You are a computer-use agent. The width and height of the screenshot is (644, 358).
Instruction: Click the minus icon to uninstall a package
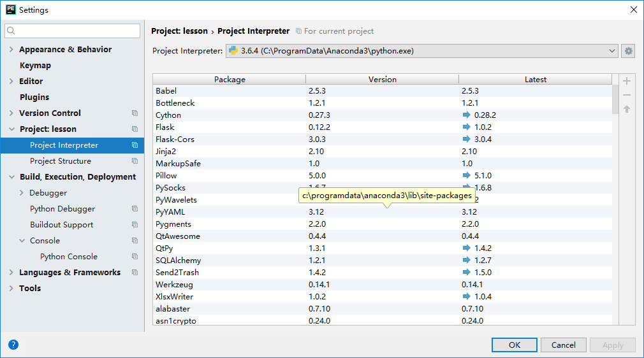627,95
